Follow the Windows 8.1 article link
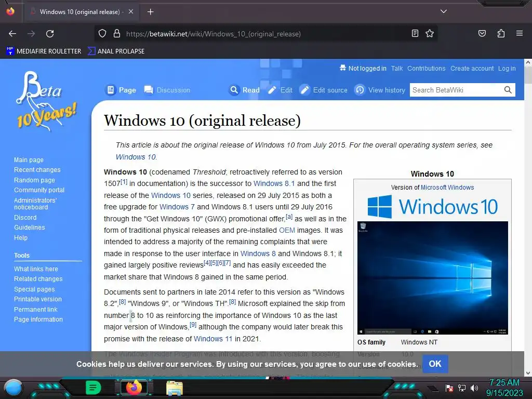 click(x=274, y=183)
